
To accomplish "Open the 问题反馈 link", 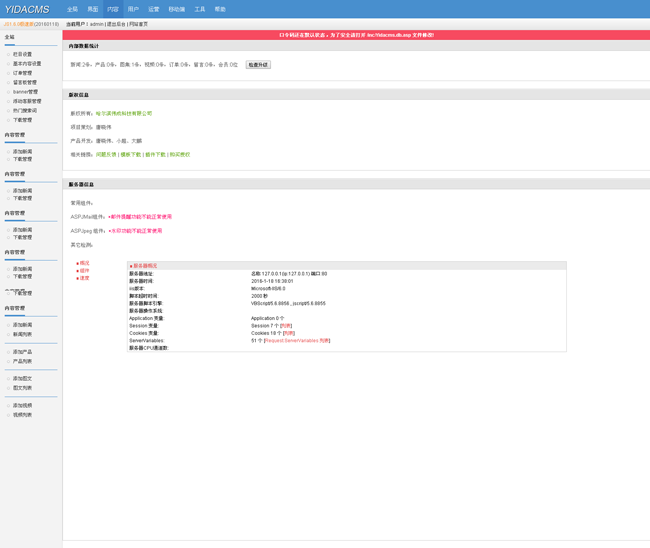I will [106, 155].
